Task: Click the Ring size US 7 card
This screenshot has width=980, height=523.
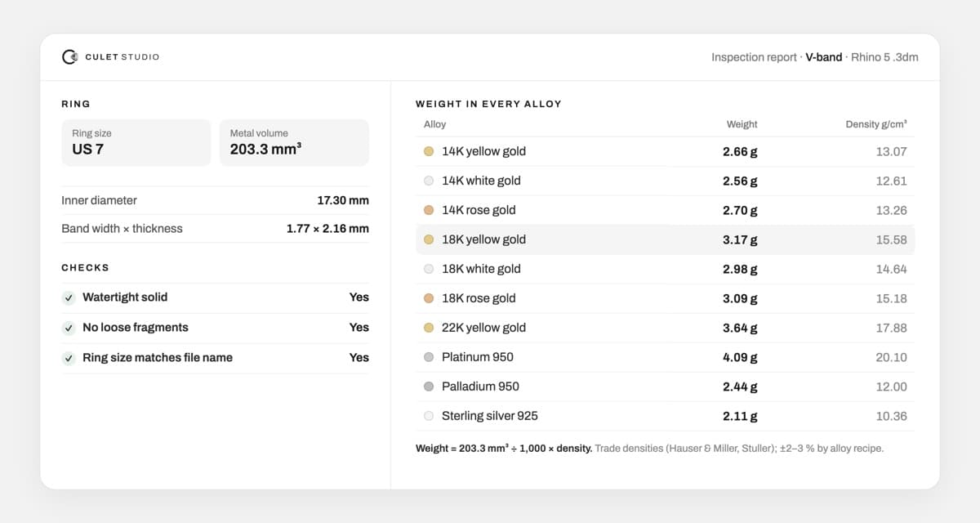Action: (136, 142)
